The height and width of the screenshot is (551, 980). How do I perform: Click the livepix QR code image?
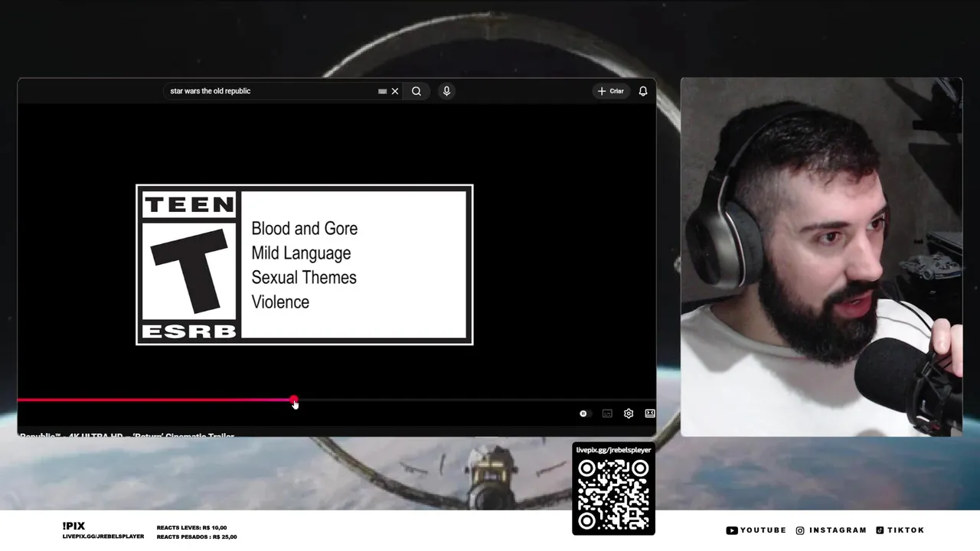[613, 495]
